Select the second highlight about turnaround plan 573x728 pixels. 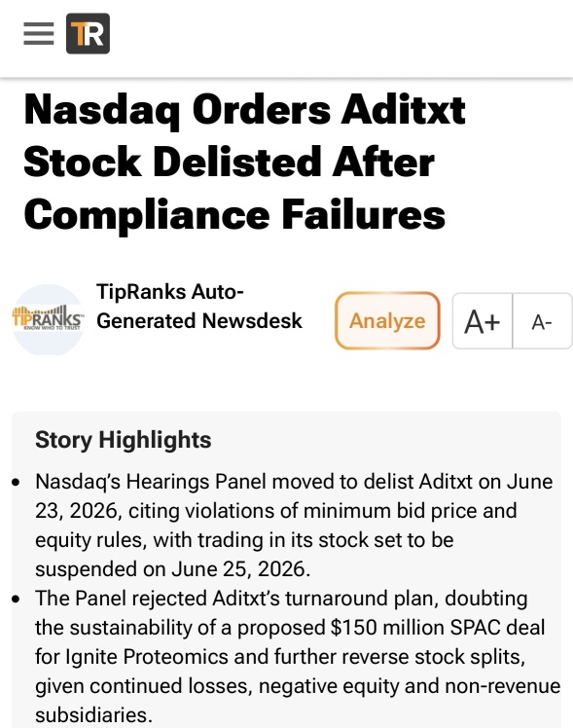pyautogui.click(x=298, y=656)
